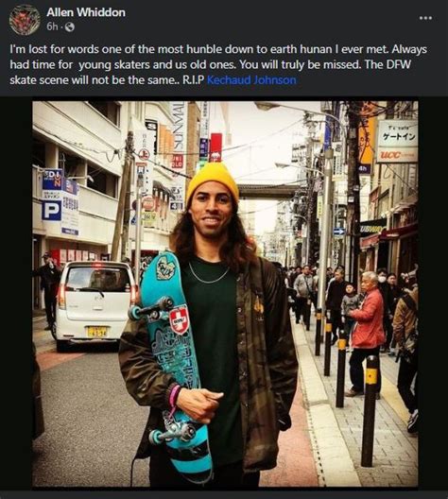Open the three-dot post options menu
This screenshot has height=499, width=448.
tap(425, 18)
